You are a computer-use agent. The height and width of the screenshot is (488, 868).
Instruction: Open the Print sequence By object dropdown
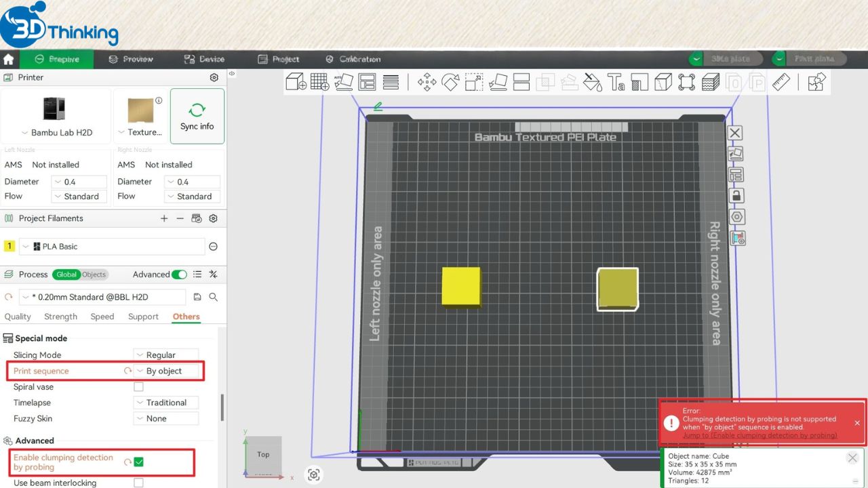[166, 371]
